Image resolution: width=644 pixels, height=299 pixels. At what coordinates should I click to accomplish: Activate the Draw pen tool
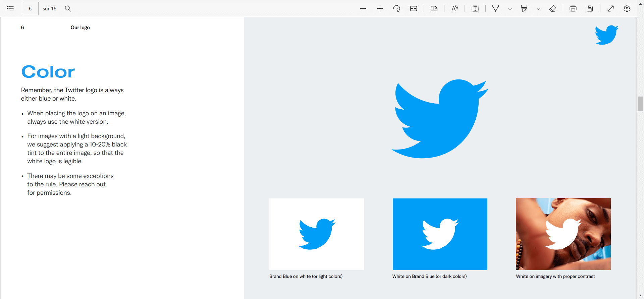(495, 8)
